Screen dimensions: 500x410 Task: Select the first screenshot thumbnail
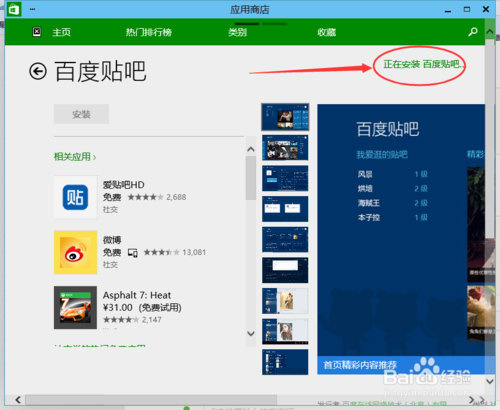pos(285,117)
